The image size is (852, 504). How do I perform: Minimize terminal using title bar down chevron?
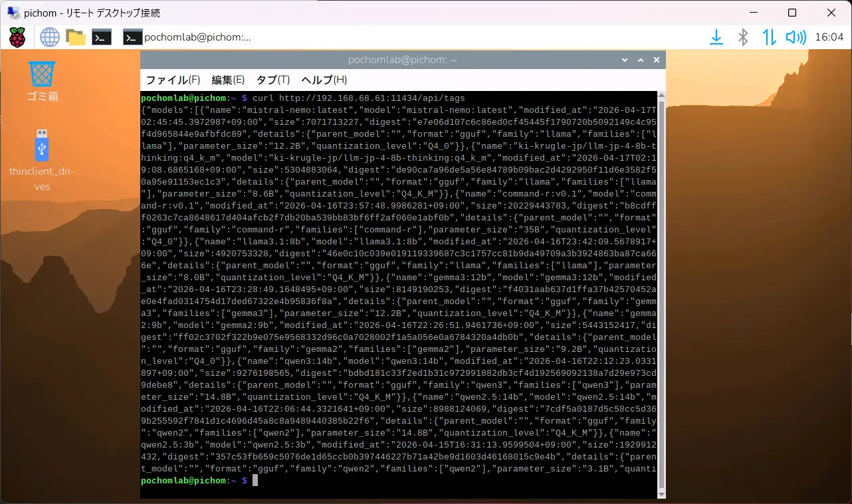click(625, 60)
